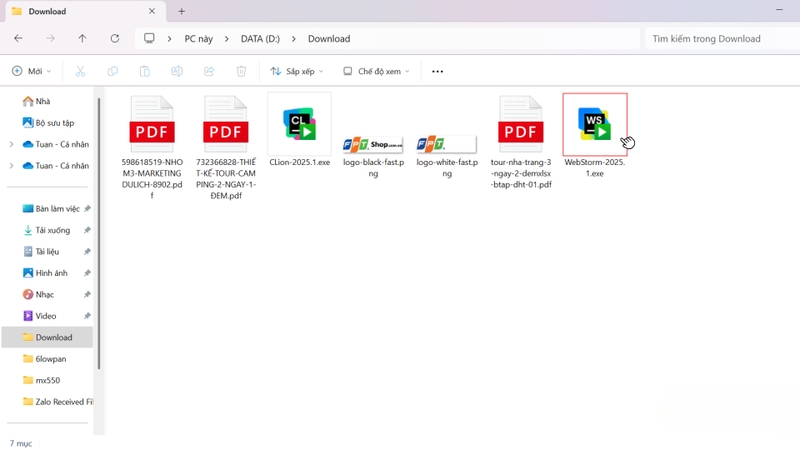Select the logo-black-fast.png thumbnail
The height and width of the screenshot is (450, 800).
[373, 145]
